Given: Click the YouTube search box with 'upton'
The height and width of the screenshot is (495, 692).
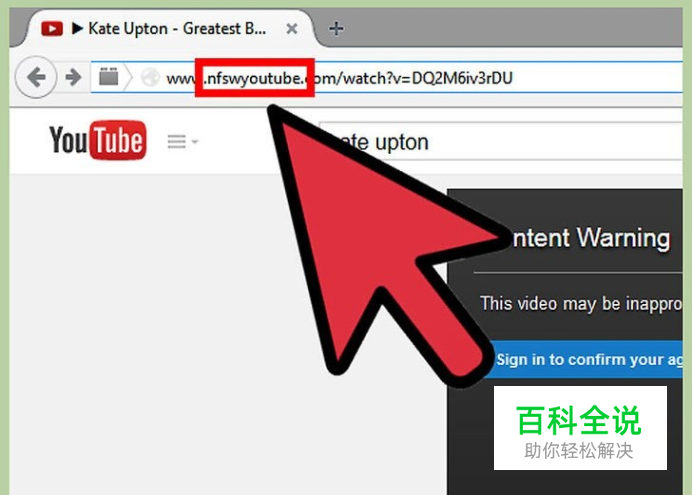Looking at the screenshot, I should tap(501, 141).
